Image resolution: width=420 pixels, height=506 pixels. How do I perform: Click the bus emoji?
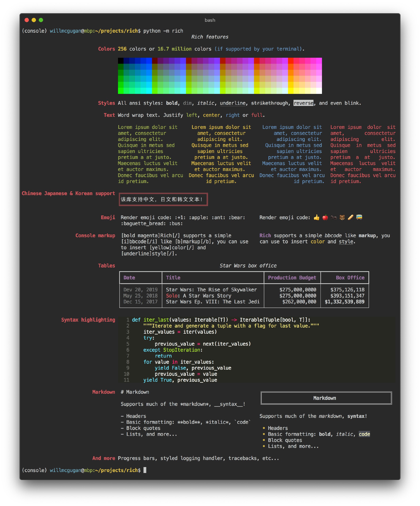pyautogui.click(x=359, y=217)
